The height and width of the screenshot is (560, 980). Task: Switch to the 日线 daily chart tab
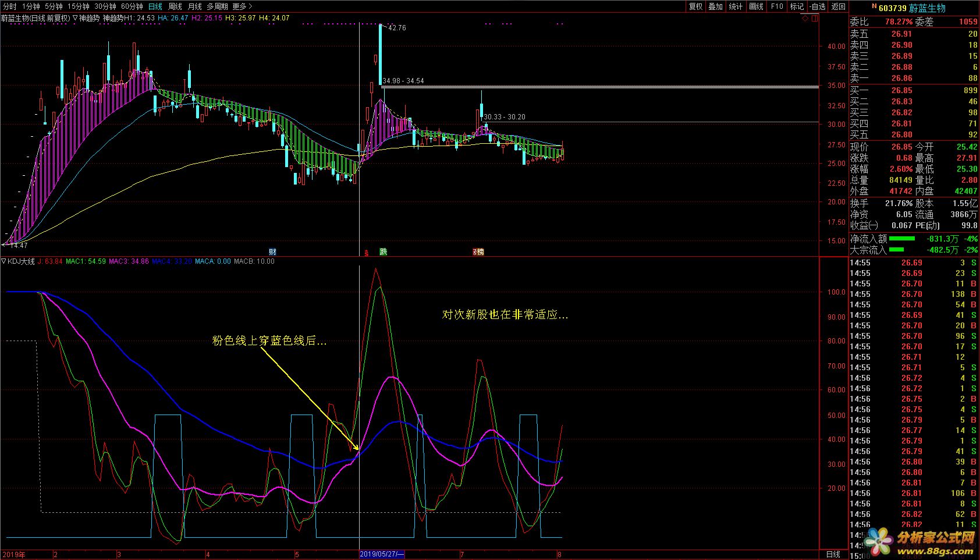155,6
